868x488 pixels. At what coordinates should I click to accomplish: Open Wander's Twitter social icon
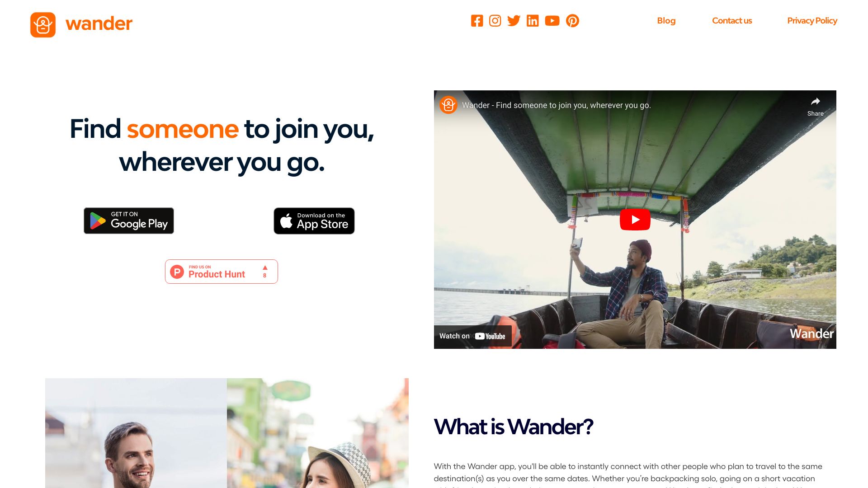point(514,21)
